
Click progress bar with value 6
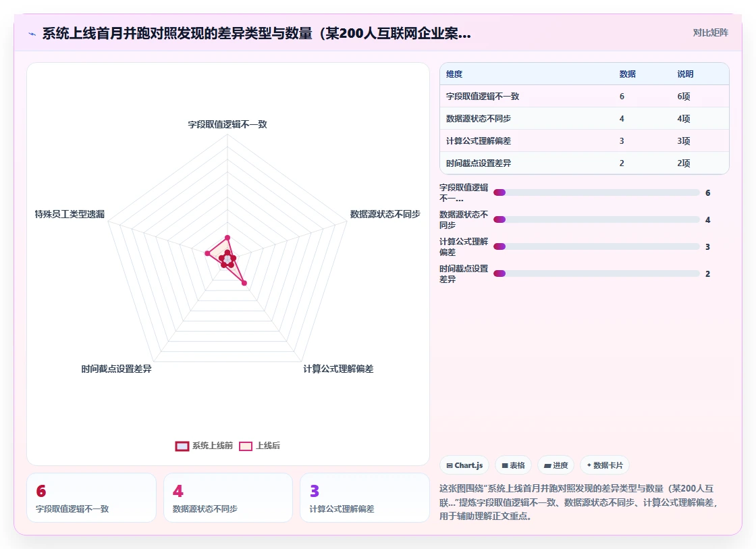coord(597,192)
